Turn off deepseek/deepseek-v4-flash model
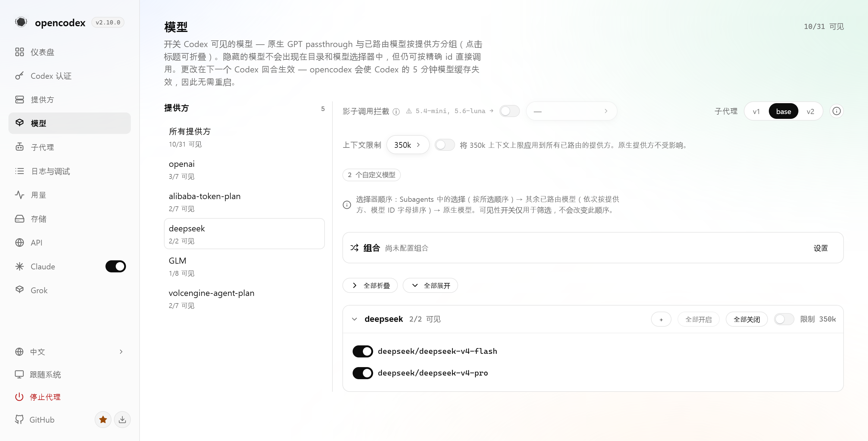The height and width of the screenshot is (441, 868). pyautogui.click(x=363, y=351)
